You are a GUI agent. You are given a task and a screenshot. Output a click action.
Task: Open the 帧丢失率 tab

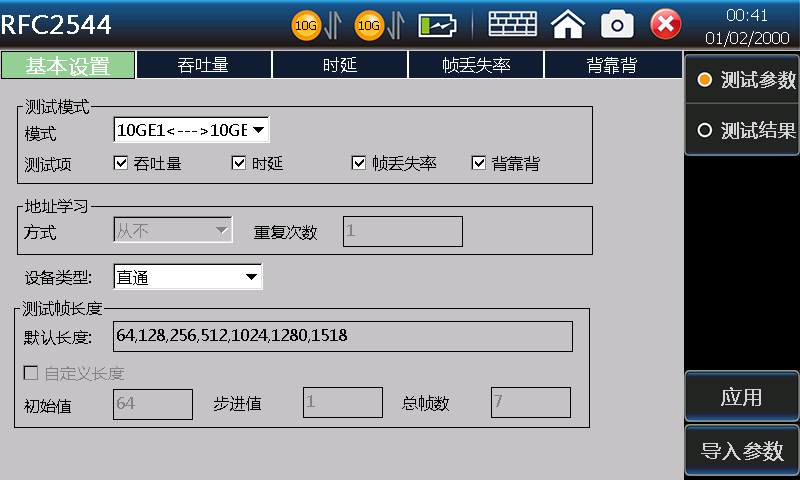(476, 66)
